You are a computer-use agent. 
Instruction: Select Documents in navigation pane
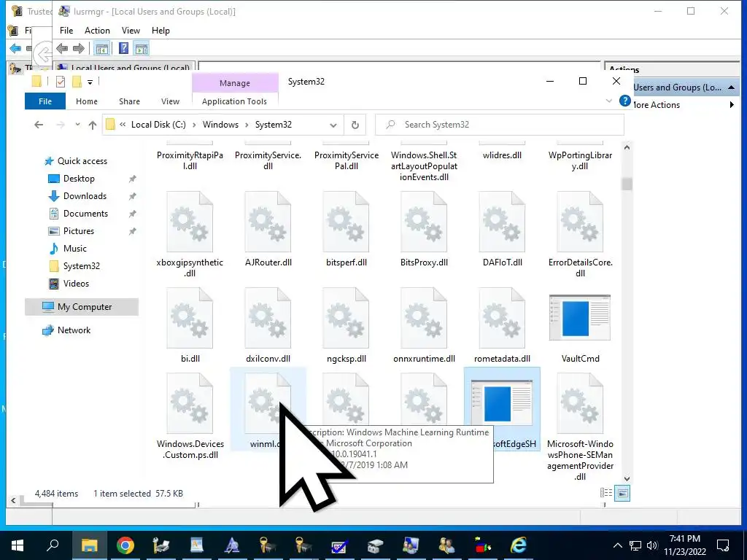pos(86,214)
